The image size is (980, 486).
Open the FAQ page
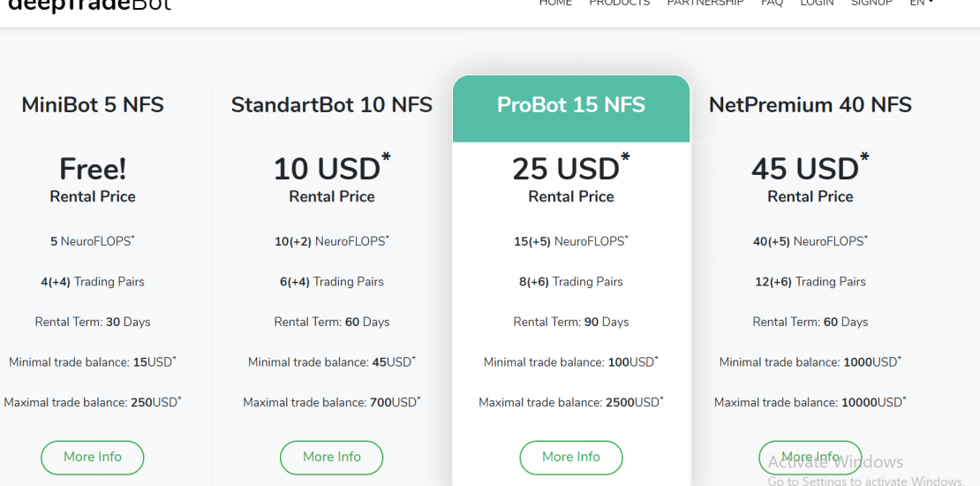point(772,4)
